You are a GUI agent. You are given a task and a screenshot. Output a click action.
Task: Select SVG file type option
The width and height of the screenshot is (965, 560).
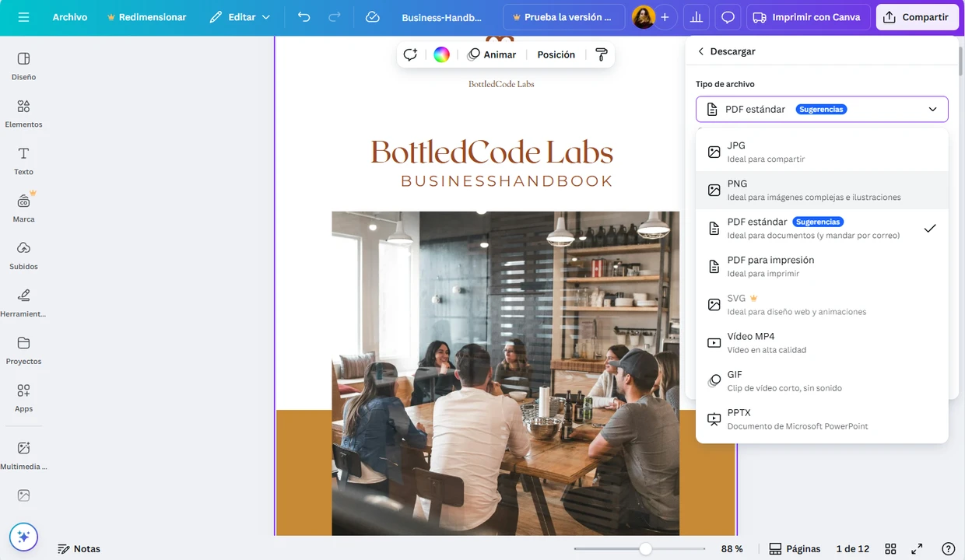click(822, 304)
